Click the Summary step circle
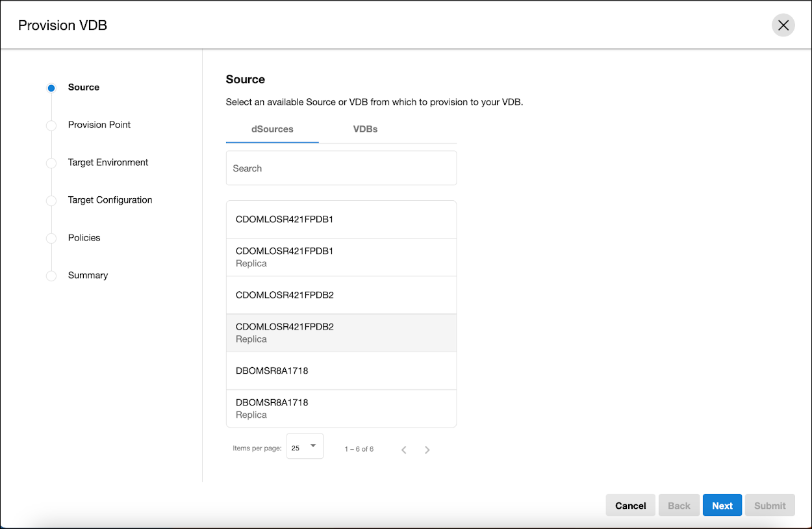Screen dimensions: 812x529 pos(51,276)
